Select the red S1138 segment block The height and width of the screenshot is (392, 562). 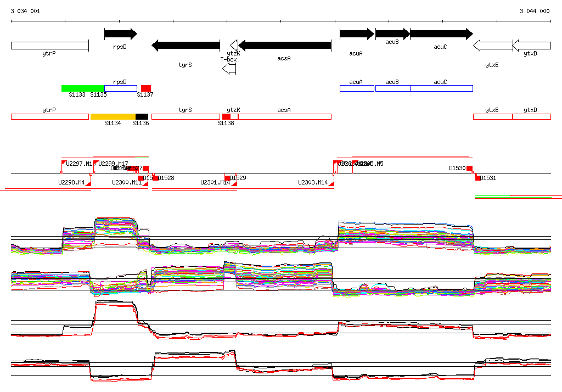pyautogui.click(x=226, y=116)
